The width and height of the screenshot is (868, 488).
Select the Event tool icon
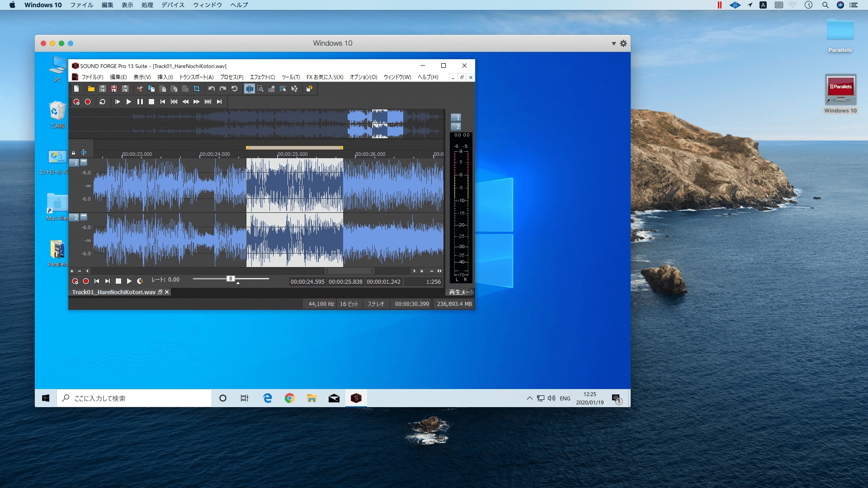283,89
